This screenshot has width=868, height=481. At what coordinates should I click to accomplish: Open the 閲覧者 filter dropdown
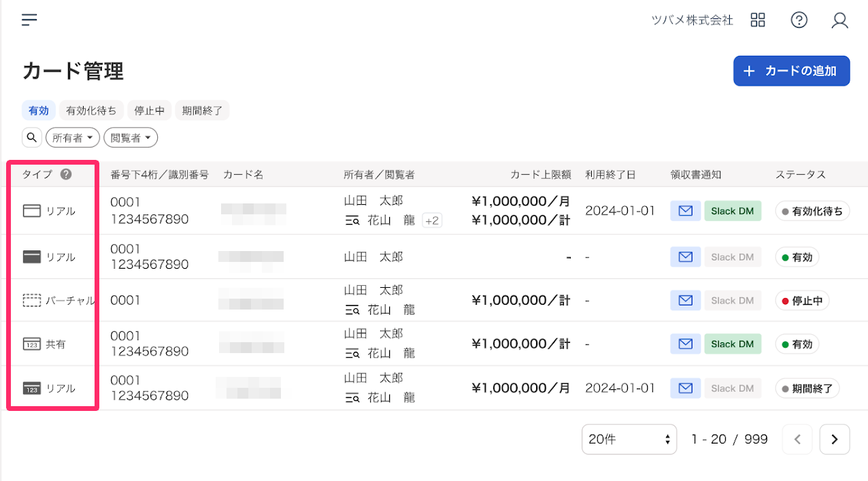coord(131,137)
